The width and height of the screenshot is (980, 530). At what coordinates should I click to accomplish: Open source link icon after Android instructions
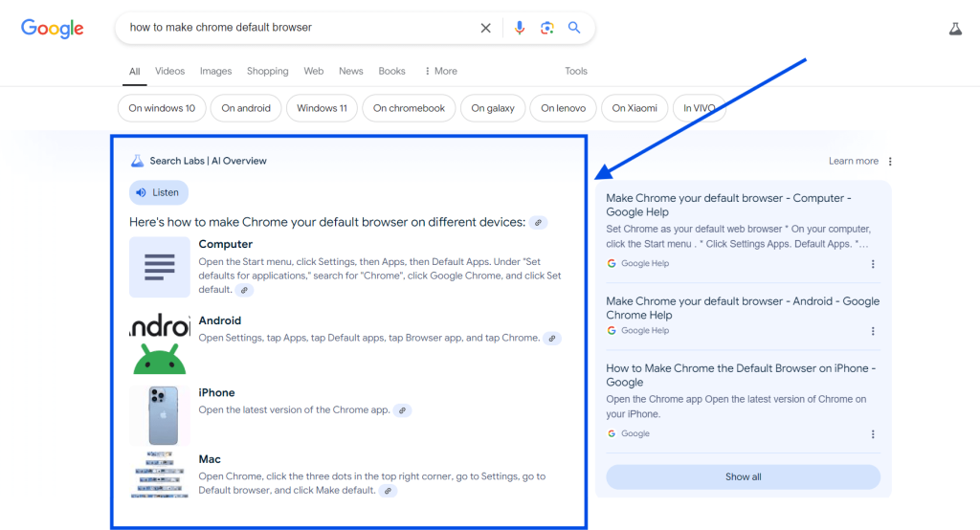click(x=552, y=338)
